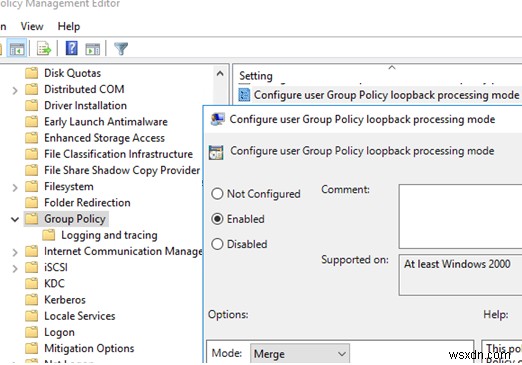Select the File Share Shadow Copy Provider item
Screen dimensions: 522x365
coord(122,170)
